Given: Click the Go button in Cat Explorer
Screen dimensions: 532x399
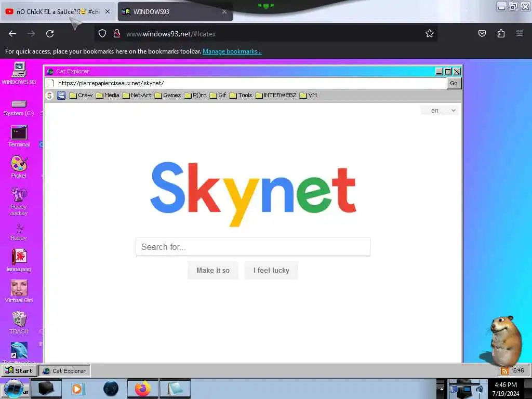Looking at the screenshot, I should point(454,83).
